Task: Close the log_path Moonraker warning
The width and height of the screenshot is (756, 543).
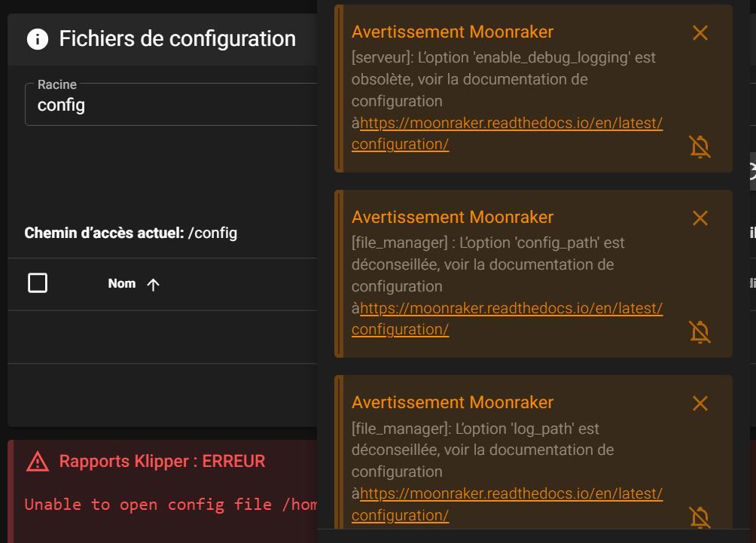Action: tap(700, 403)
